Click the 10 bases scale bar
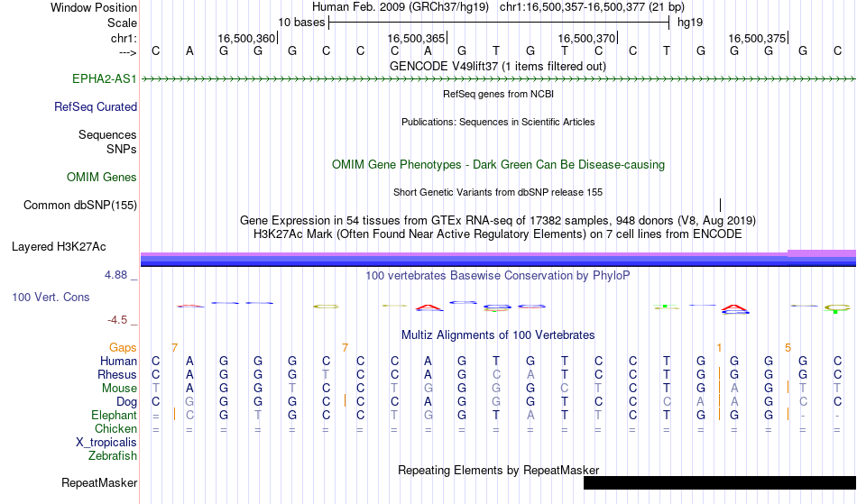Image resolution: width=857 pixels, height=504 pixels. click(x=499, y=23)
